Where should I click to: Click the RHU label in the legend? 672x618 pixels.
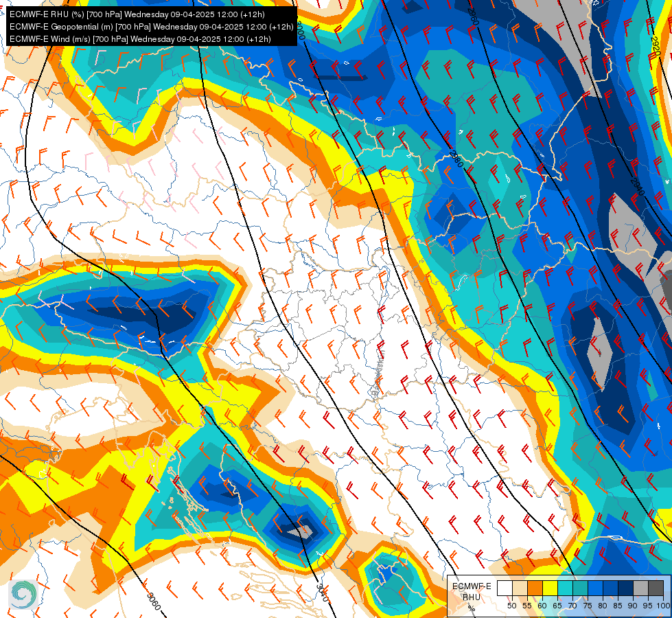click(472, 597)
